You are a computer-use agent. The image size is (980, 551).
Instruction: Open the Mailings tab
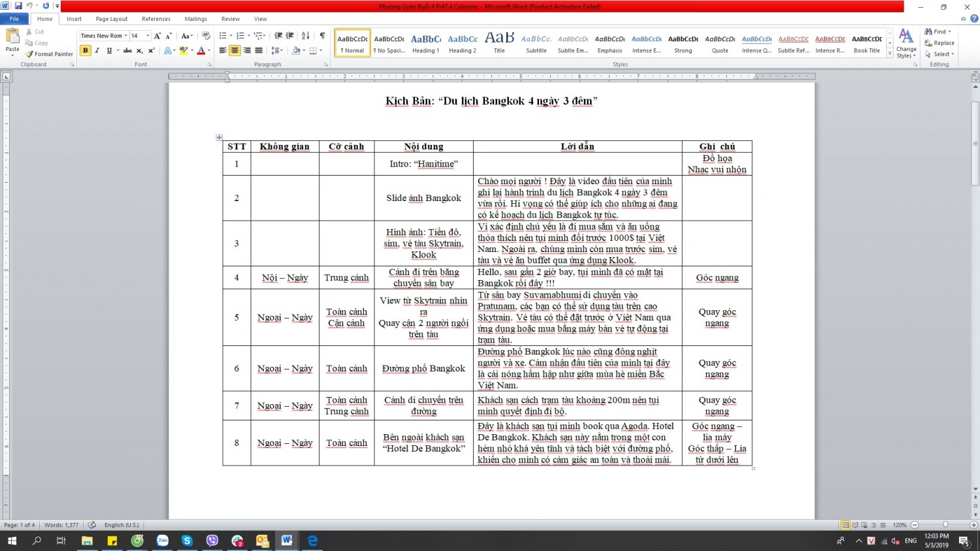[195, 19]
